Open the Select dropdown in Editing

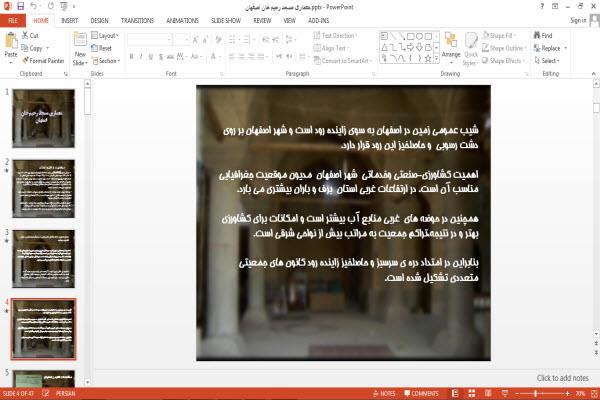(x=547, y=60)
